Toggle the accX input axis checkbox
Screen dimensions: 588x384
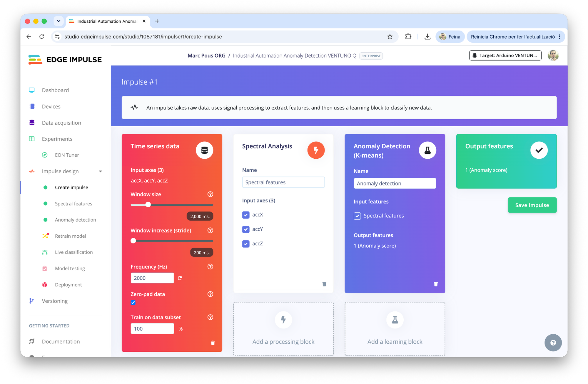(246, 215)
